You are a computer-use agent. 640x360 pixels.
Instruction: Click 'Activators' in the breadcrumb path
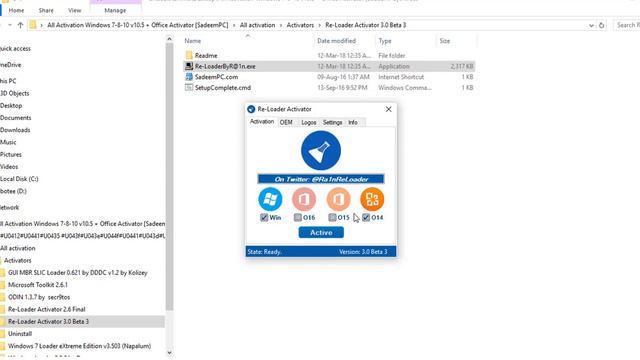(300, 25)
